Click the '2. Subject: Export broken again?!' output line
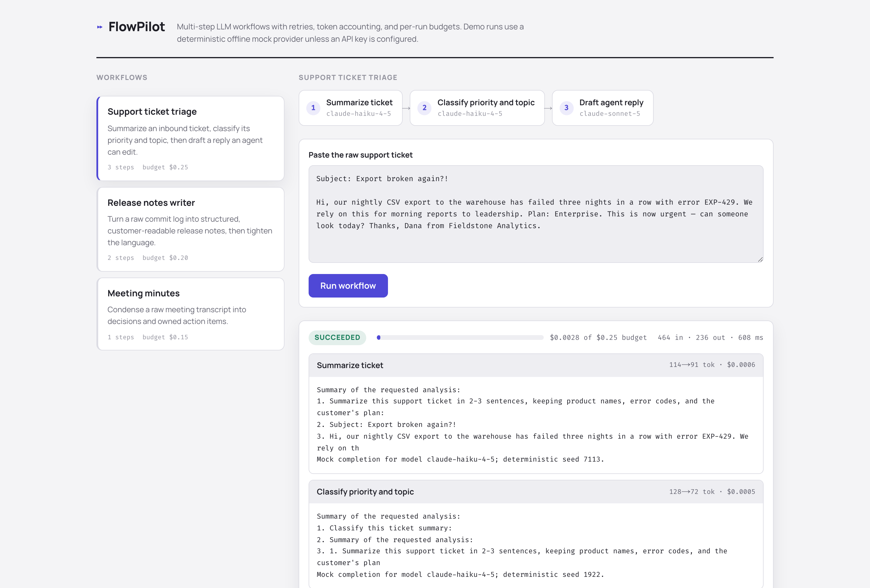This screenshot has width=870, height=588. point(386,425)
